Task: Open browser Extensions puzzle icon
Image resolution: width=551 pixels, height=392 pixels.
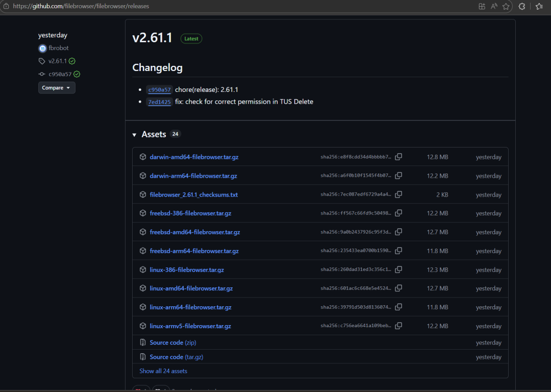Action: (522, 6)
